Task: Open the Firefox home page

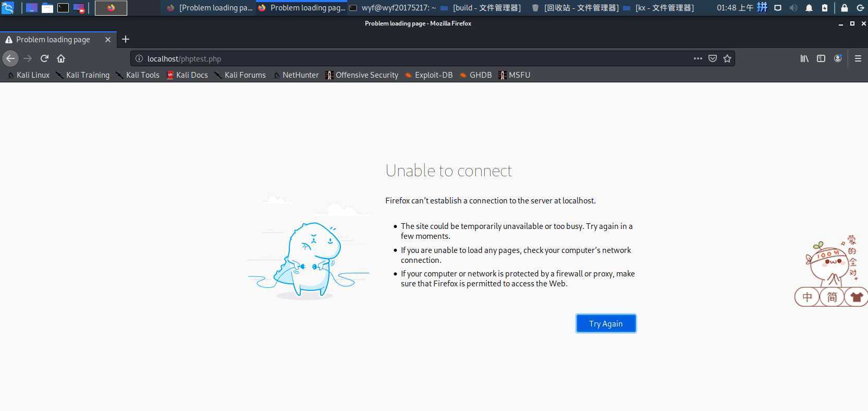Action: click(x=61, y=58)
